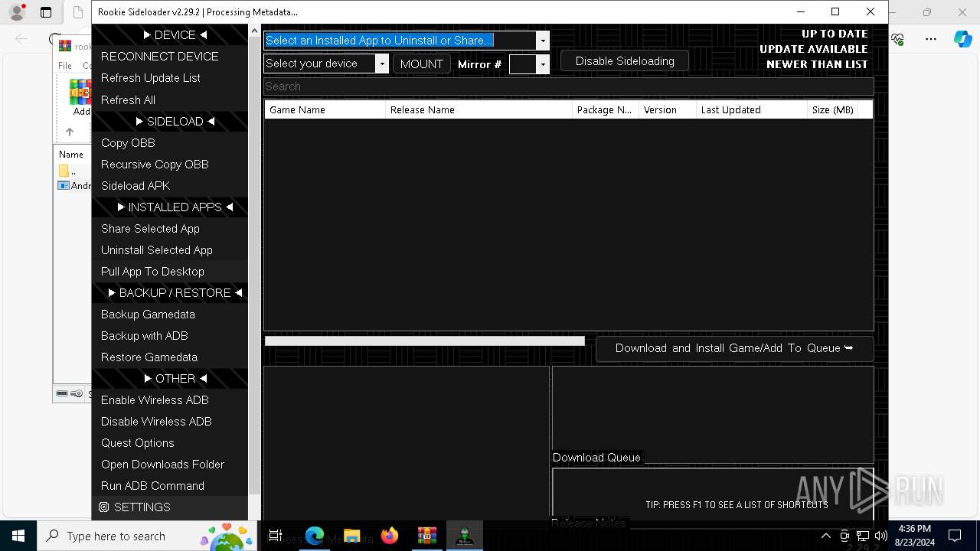Click the network icon in system tray
The image size is (980, 551).
pos(863,536)
